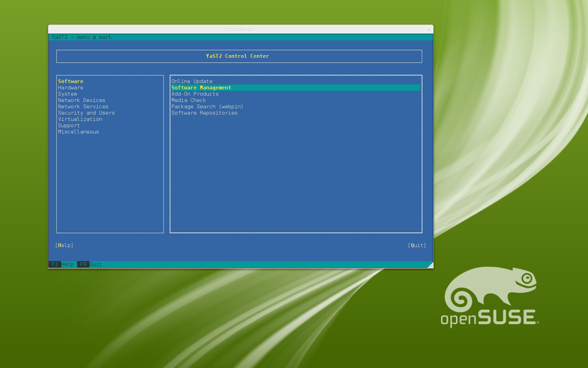
Task: Click the terminal window resize grip
Action: pyautogui.click(x=430, y=266)
